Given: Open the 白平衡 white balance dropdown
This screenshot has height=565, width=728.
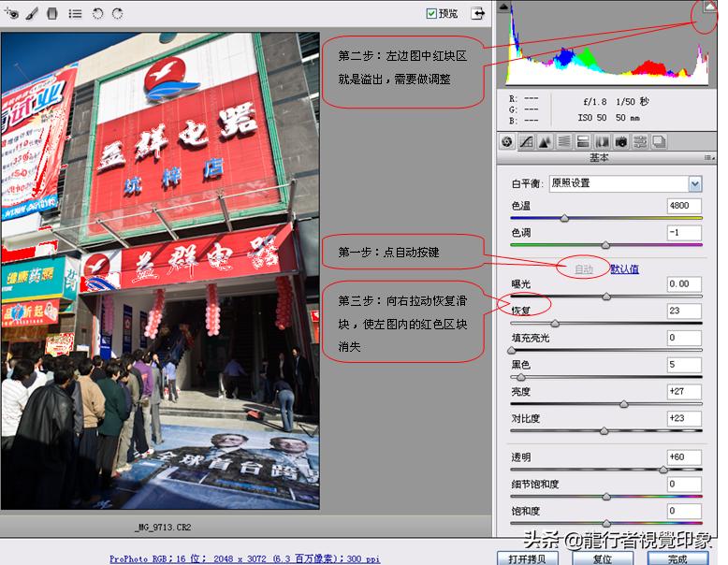Looking at the screenshot, I should (625, 183).
